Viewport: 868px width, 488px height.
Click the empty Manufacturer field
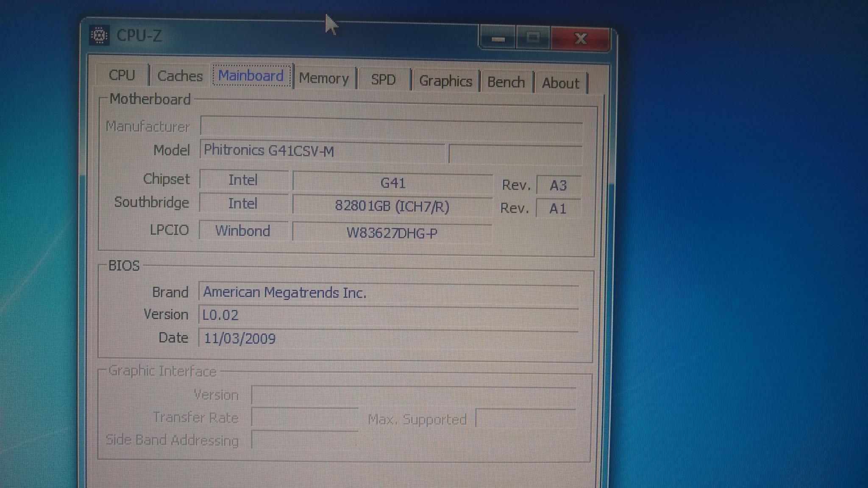pyautogui.click(x=391, y=128)
